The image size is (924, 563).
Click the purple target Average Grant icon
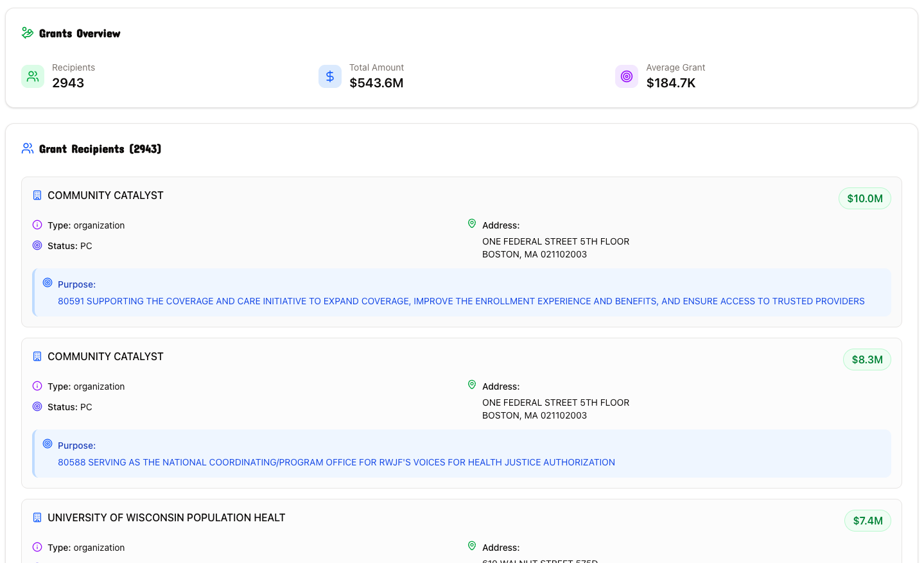627,76
